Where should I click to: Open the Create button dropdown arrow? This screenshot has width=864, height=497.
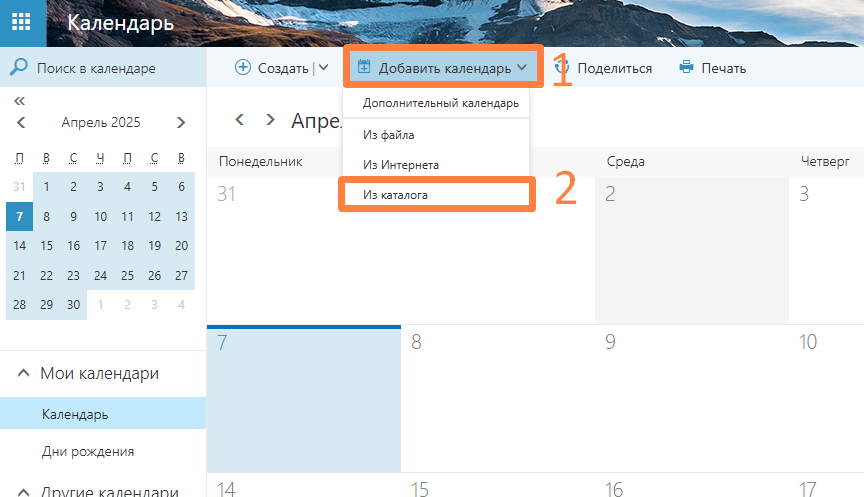pyautogui.click(x=323, y=68)
